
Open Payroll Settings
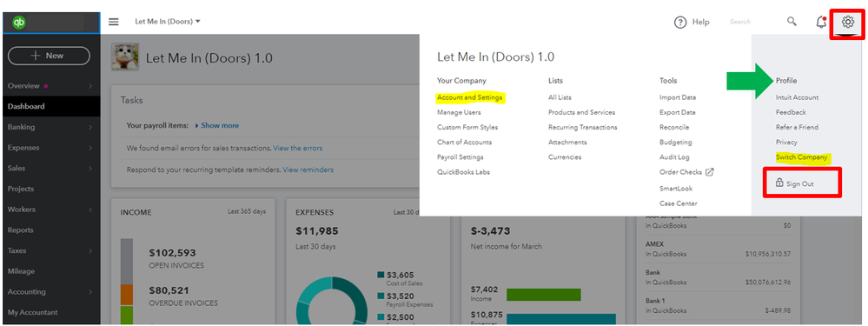coord(460,157)
